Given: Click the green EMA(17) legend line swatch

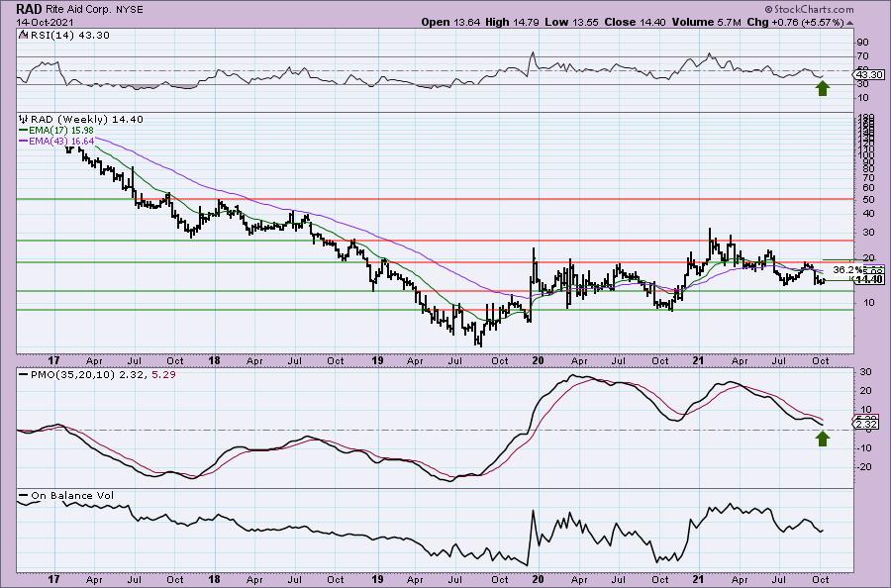Looking at the screenshot, I should pos(24,130).
